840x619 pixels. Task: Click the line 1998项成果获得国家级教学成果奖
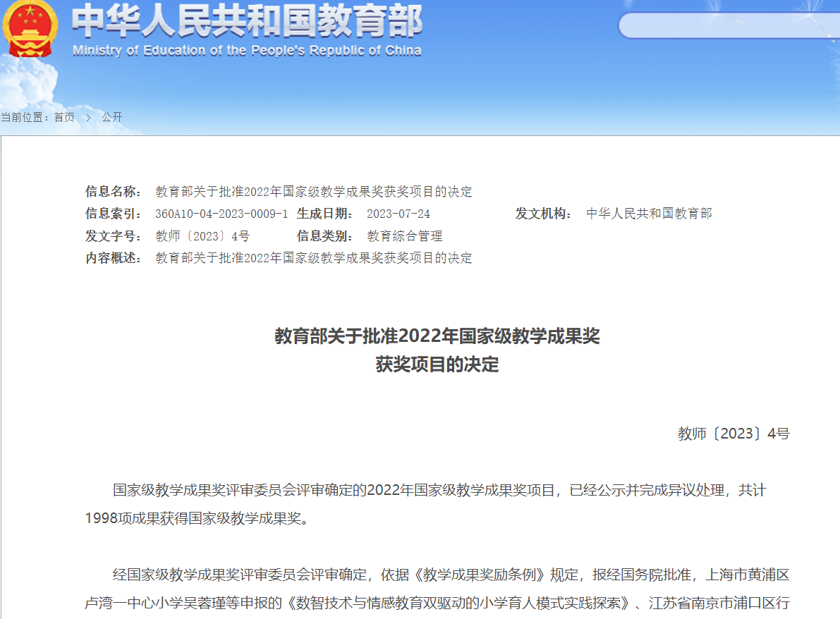pos(197,519)
